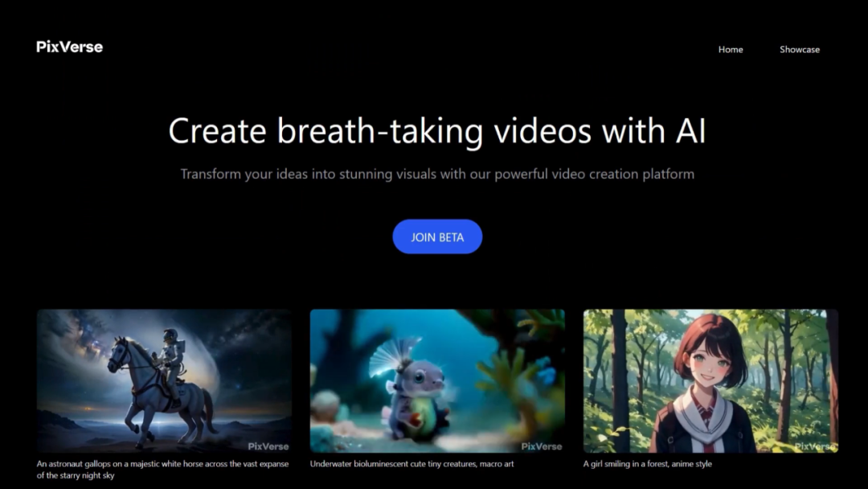868x489 pixels.
Task: Click the macro art caption text
Action: click(411, 464)
